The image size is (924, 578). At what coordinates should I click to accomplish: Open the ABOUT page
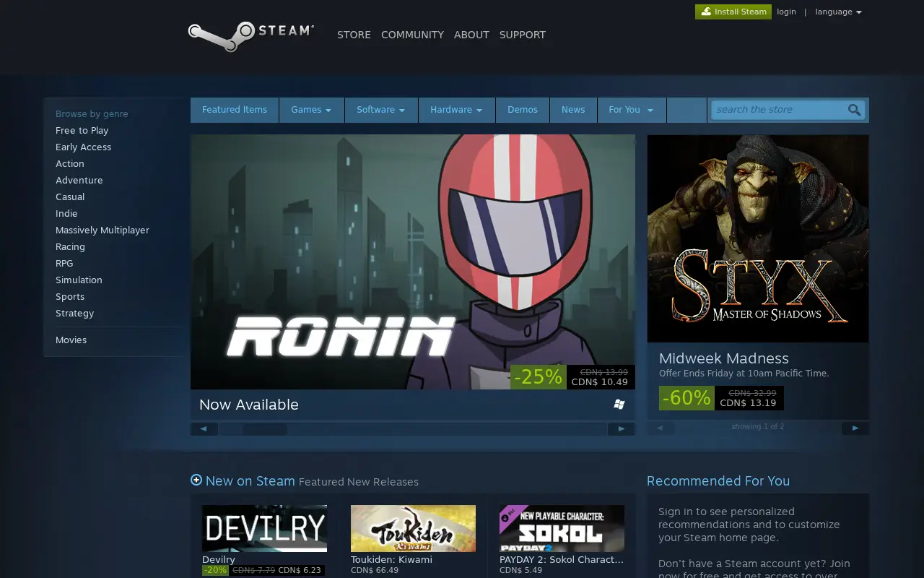coord(471,35)
